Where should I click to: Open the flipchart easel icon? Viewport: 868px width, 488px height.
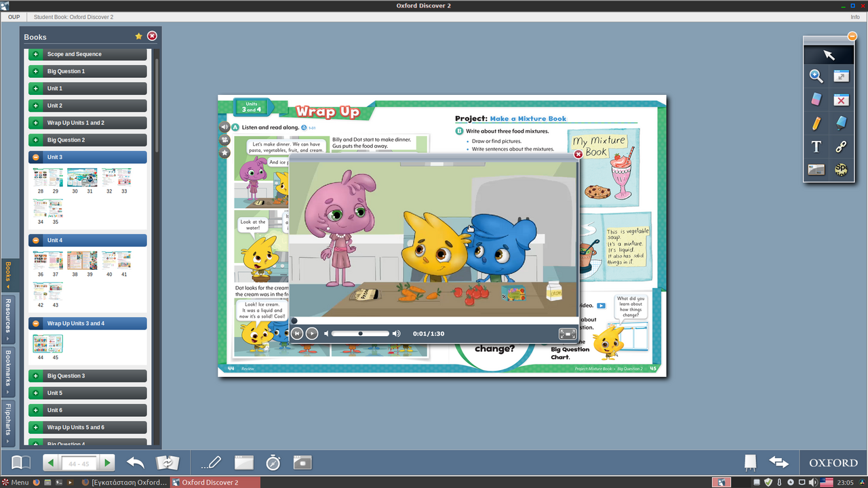[x=750, y=462]
